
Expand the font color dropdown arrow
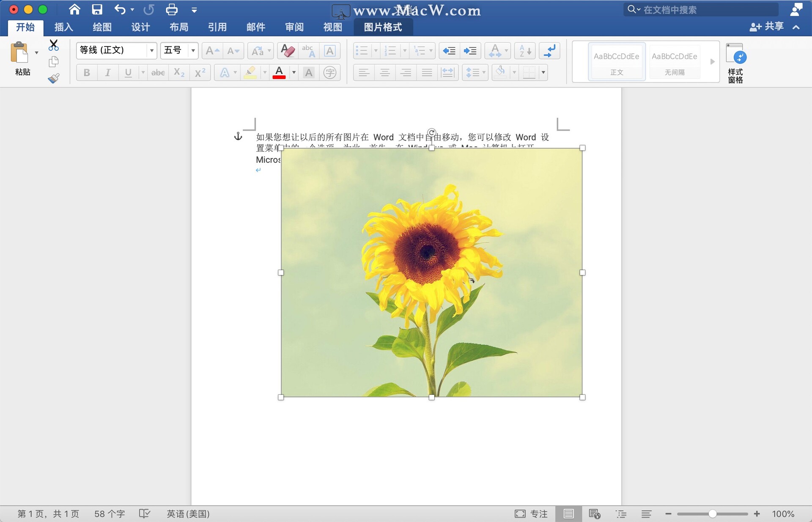coord(294,73)
